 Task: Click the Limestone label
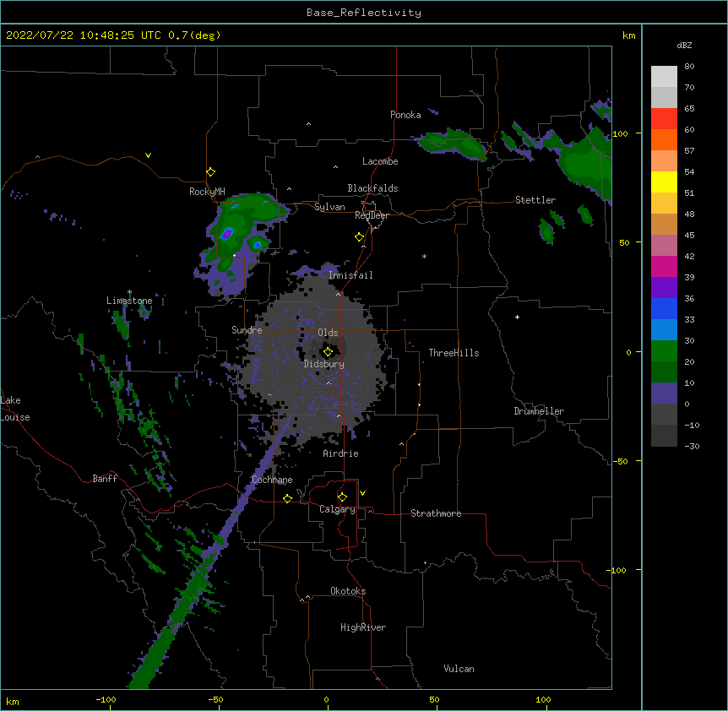pos(129,301)
